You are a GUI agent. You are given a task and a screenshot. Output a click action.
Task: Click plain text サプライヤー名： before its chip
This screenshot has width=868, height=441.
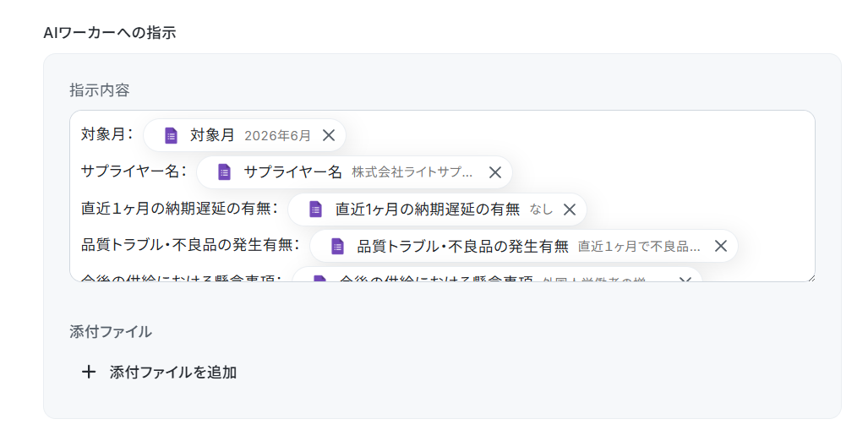(134, 171)
